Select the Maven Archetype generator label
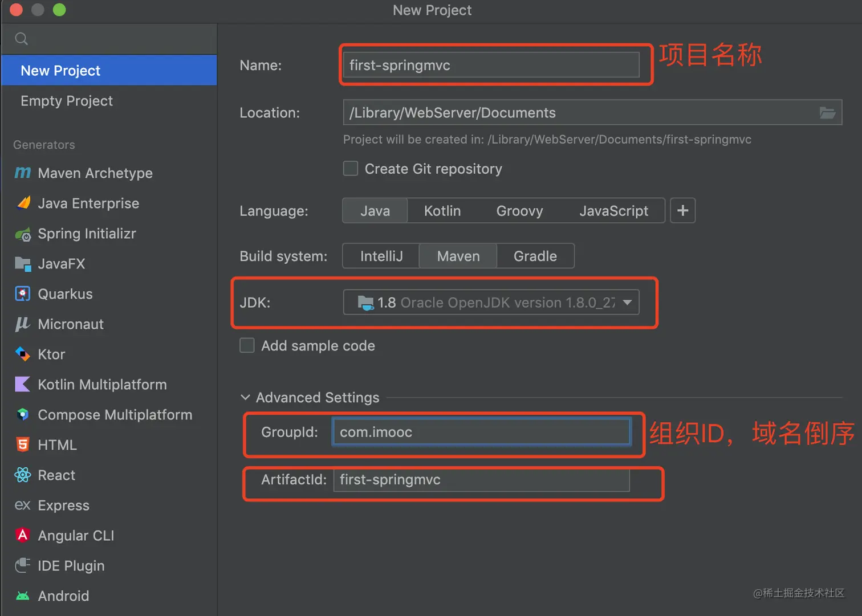 pos(95,173)
